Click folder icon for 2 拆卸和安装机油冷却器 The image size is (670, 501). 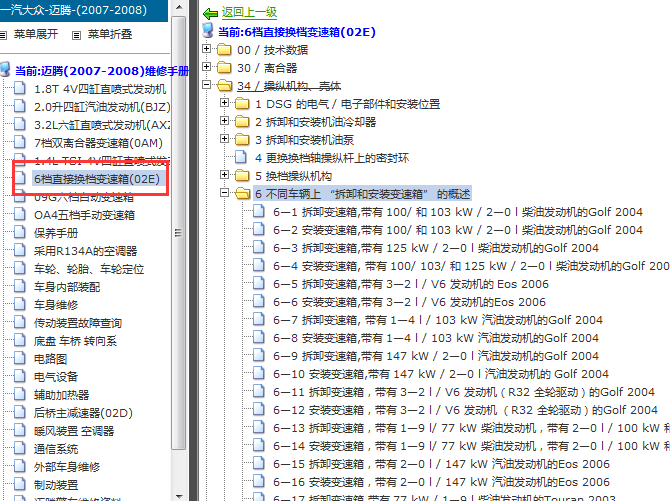click(242, 121)
